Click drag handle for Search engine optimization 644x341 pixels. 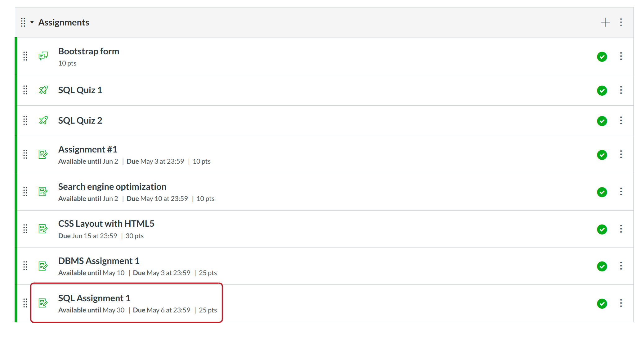25,192
